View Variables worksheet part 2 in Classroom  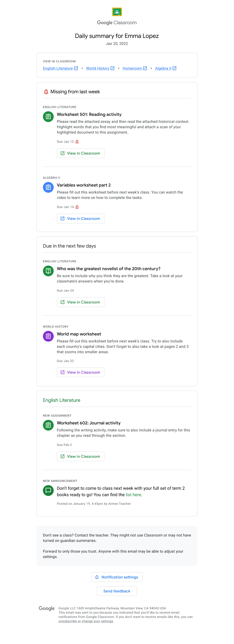tap(81, 219)
